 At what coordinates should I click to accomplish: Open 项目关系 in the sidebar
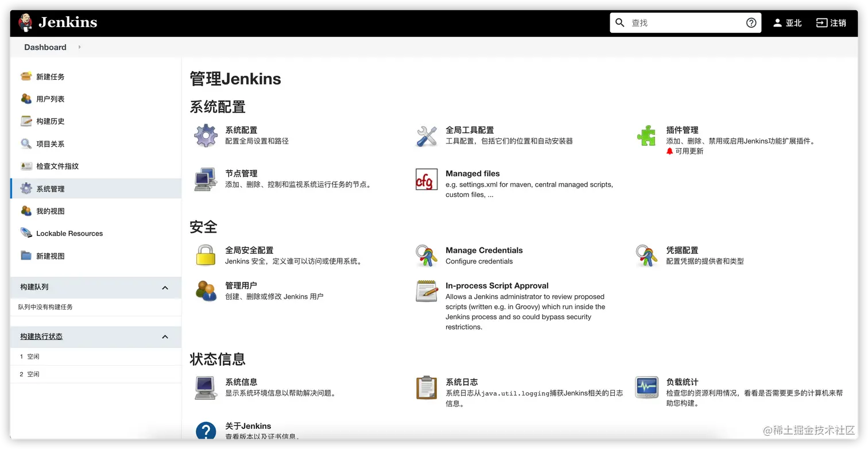(x=51, y=144)
